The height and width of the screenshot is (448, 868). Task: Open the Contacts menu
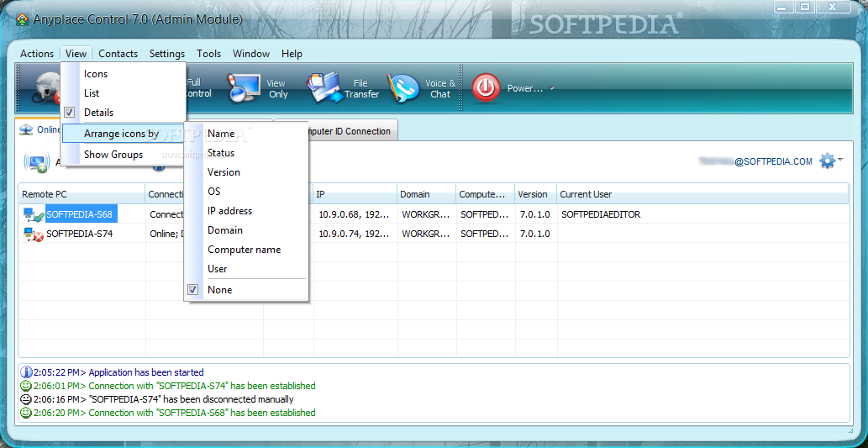(118, 54)
